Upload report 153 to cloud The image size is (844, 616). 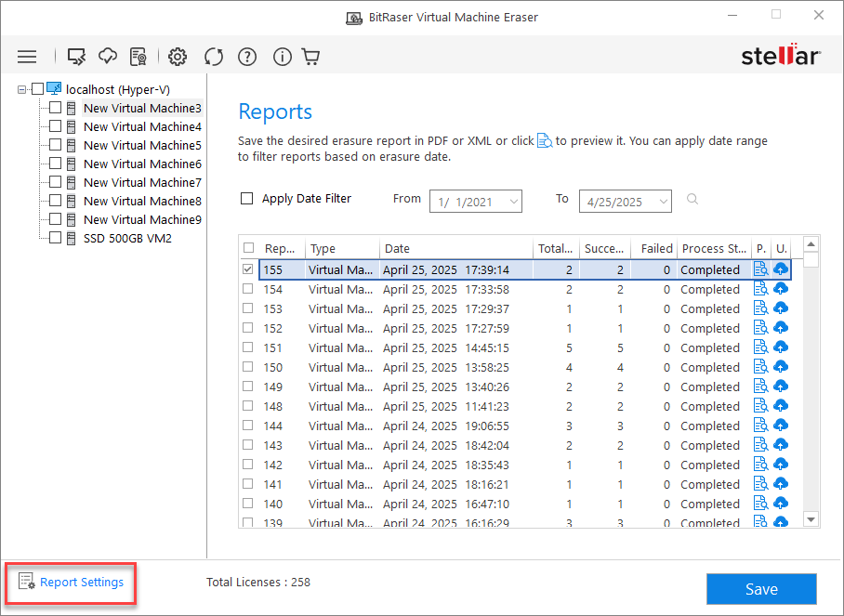pyautogui.click(x=781, y=308)
